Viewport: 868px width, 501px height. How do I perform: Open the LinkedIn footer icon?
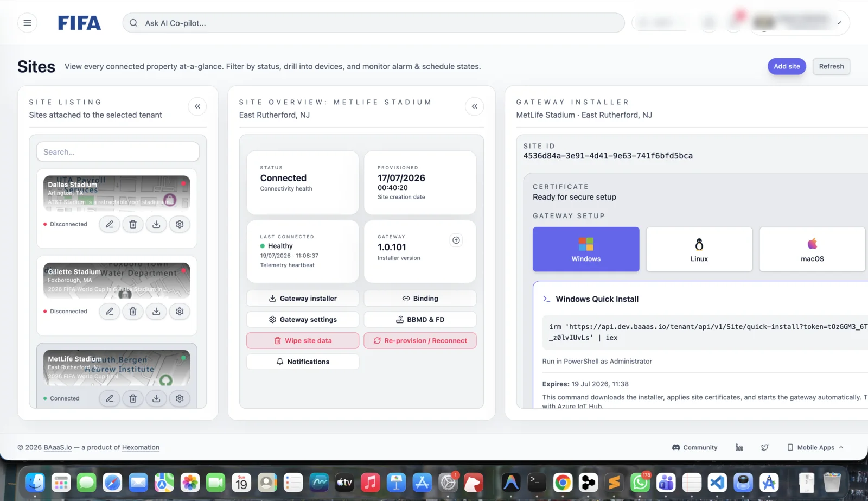739,447
